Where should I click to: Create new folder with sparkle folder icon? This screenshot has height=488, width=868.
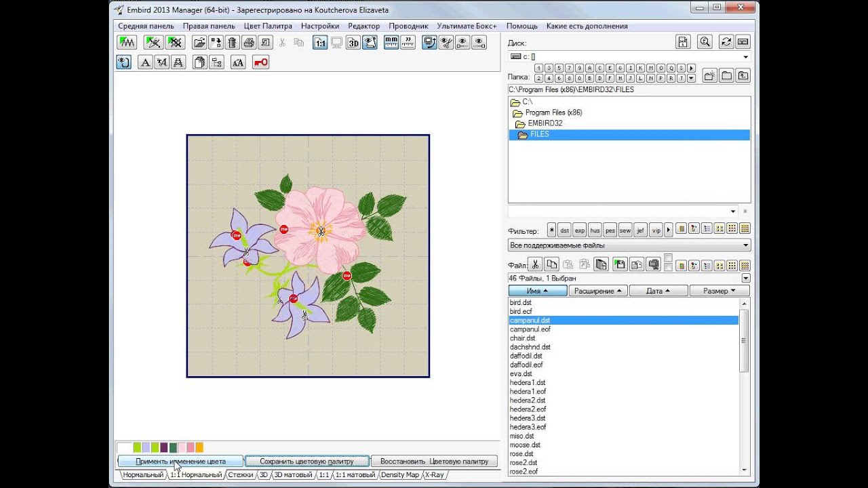[x=710, y=76]
